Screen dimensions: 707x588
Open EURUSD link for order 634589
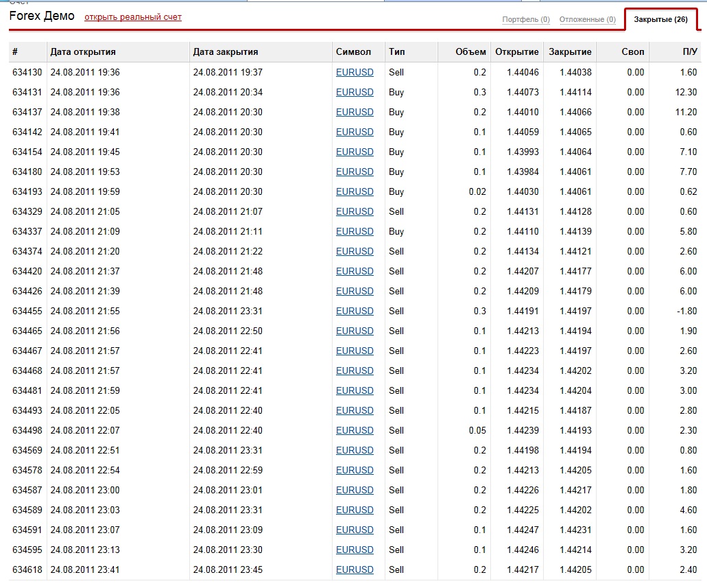(x=355, y=510)
